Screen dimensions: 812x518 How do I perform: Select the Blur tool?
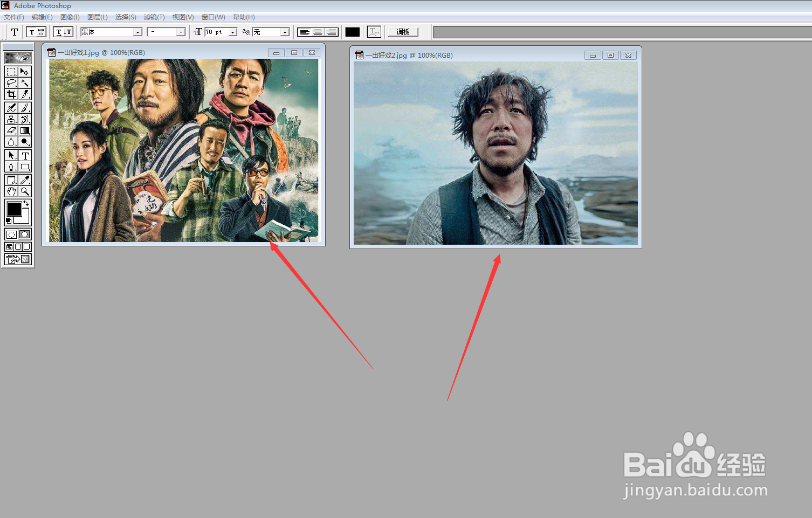tap(11, 142)
